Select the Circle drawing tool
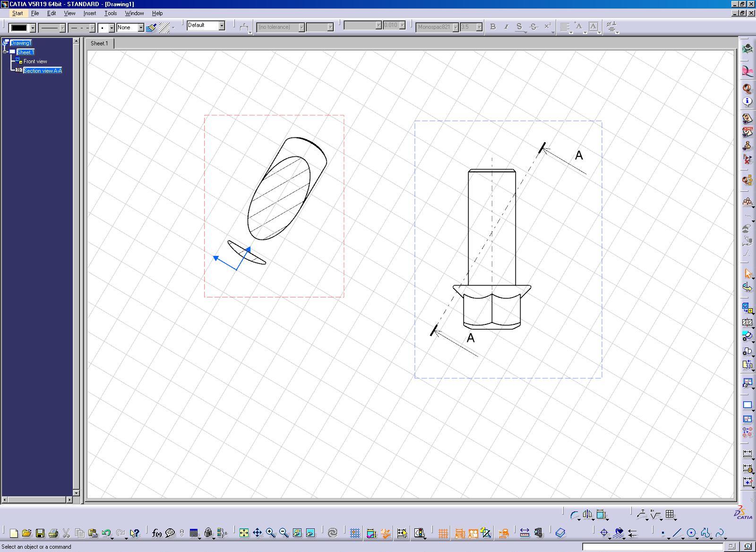 pos(691,534)
